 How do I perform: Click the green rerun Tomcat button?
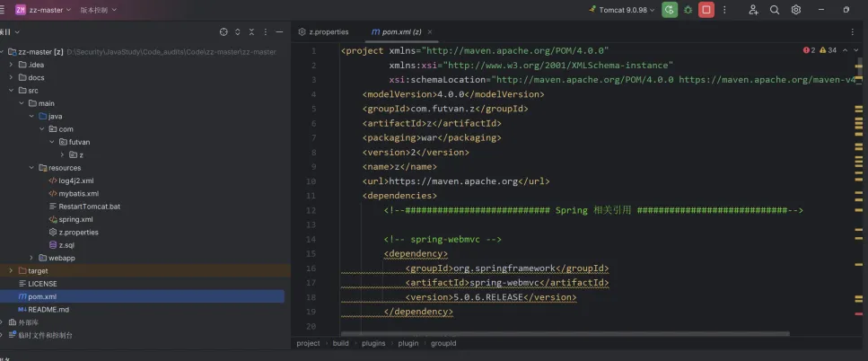tap(670, 10)
